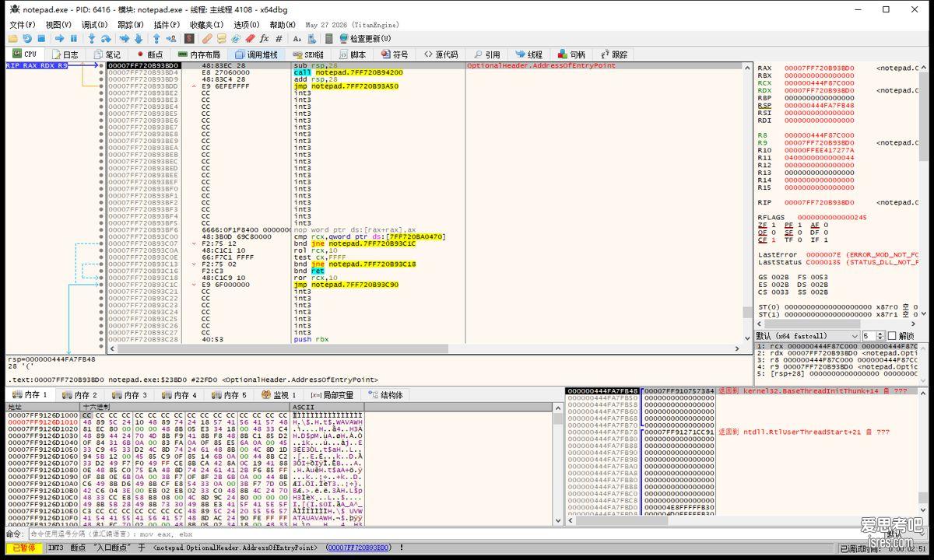Switch to the 断点 breakpoints tab

pyautogui.click(x=150, y=54)
